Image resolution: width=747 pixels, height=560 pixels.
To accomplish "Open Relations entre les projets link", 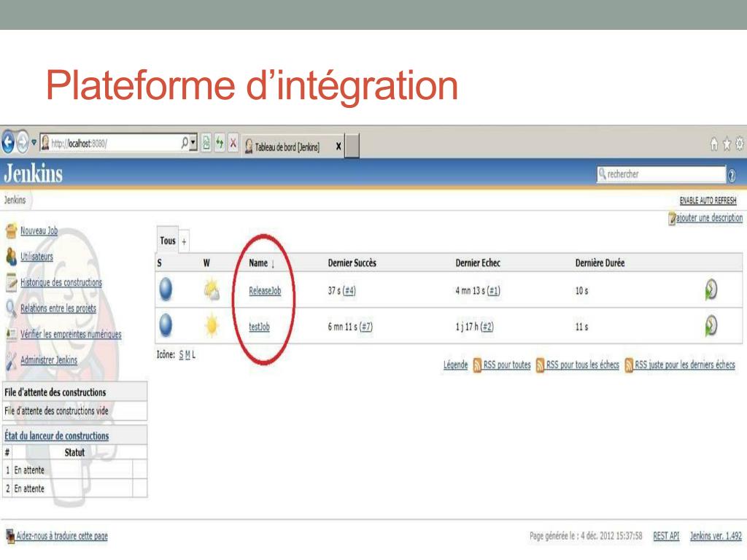I will click(x=58, y=308).
